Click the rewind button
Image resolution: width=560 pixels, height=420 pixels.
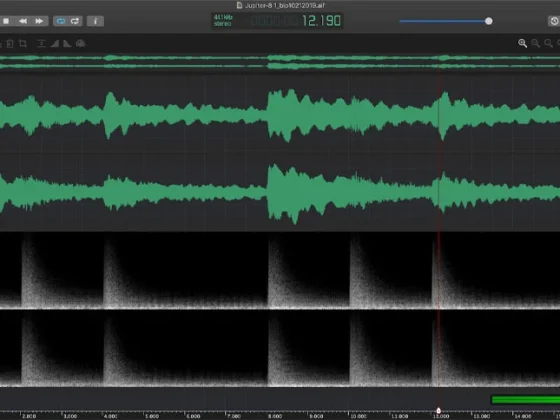tap(23, 21)
